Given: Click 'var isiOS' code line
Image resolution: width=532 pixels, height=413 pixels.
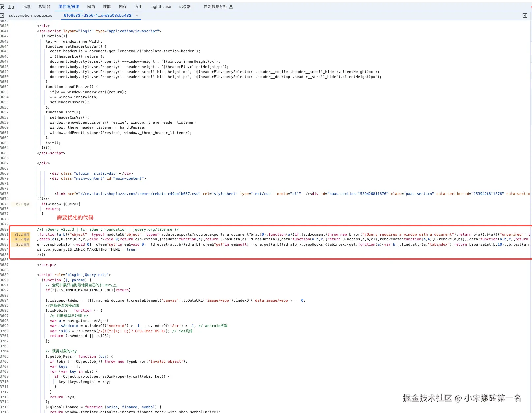Looking at the screenshot, I should point(121,331).
